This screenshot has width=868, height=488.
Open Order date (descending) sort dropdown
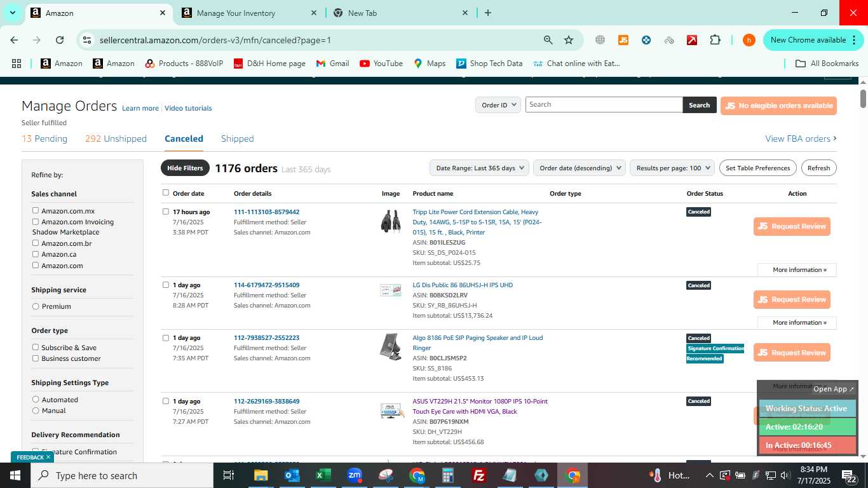tap(580, 168)
